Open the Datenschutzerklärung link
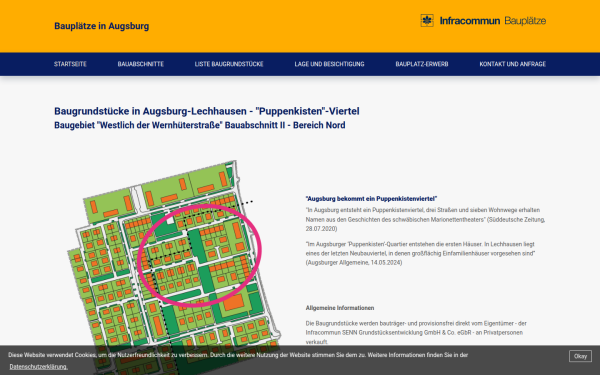Image resolution: width=600 pixels, height=375 pixels. pos(38,367)
